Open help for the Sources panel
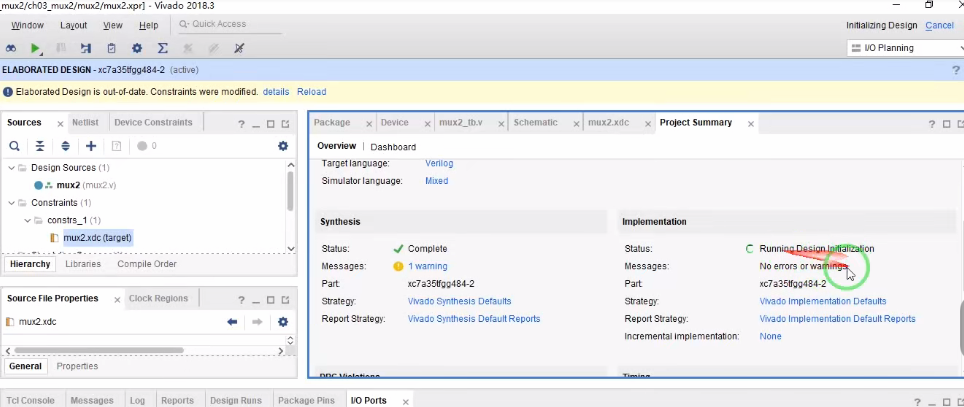 (x=241, y=124)
